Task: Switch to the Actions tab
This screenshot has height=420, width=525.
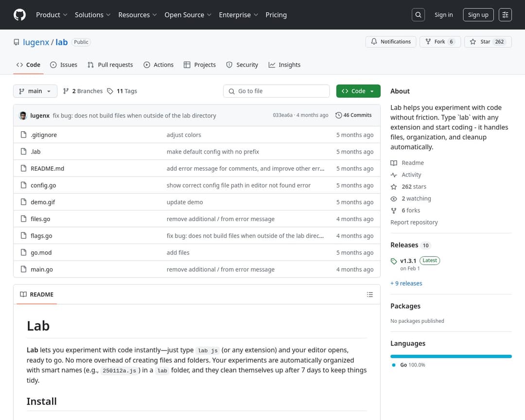Action: (158, 65)
